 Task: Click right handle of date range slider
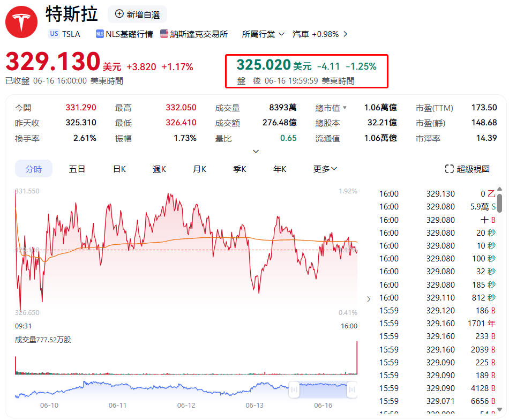pyautogui.click(x=352, y=389)
